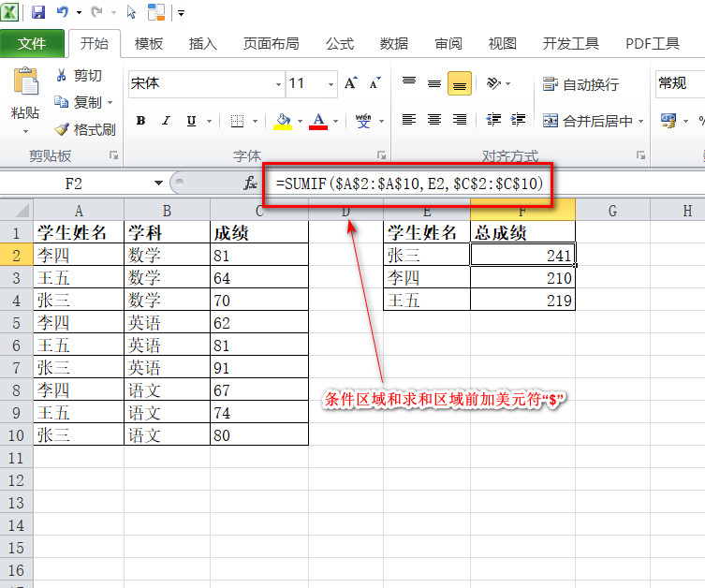Screen dimensions: 705x588
Task: Switch to the 页面布局 tab
Action: coord(272,44)
